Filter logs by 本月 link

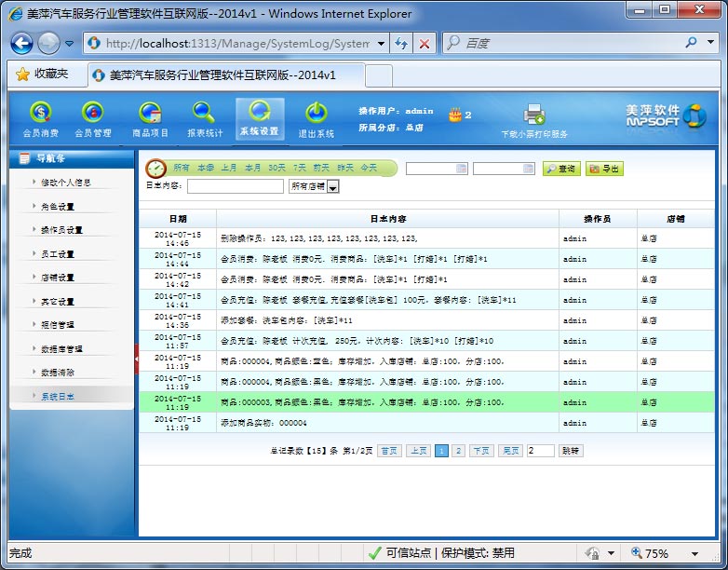pyautogui.click(x=252, y=168)
